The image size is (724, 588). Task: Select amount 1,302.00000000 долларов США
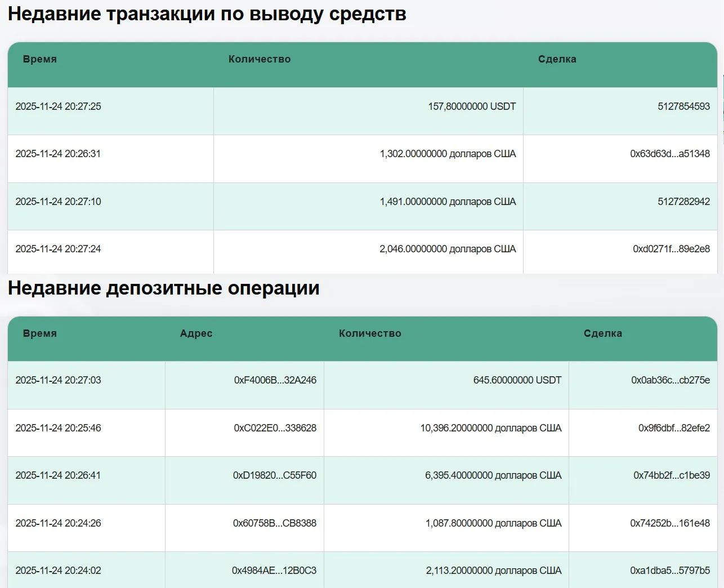[x=448, y=154]
